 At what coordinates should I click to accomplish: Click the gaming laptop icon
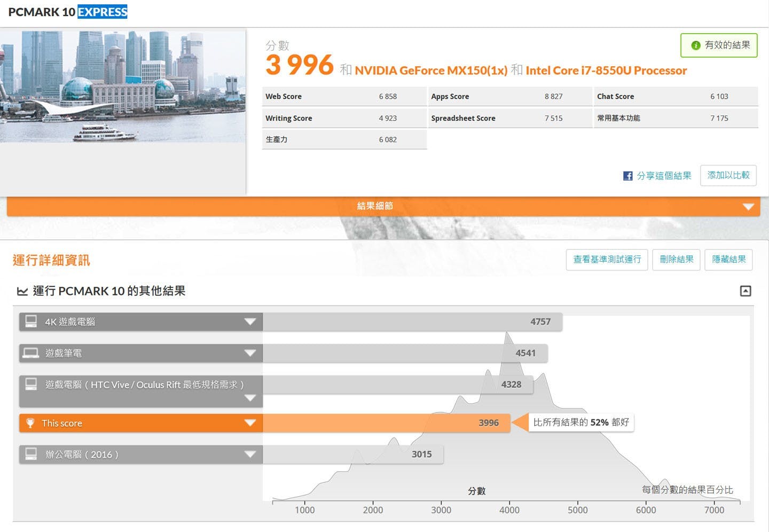(31, 353)
